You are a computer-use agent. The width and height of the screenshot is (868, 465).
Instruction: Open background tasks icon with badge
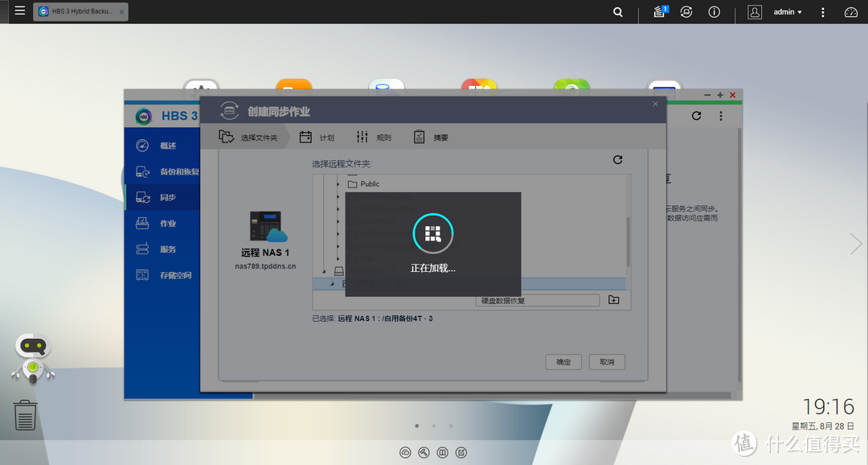pos(660,11)
